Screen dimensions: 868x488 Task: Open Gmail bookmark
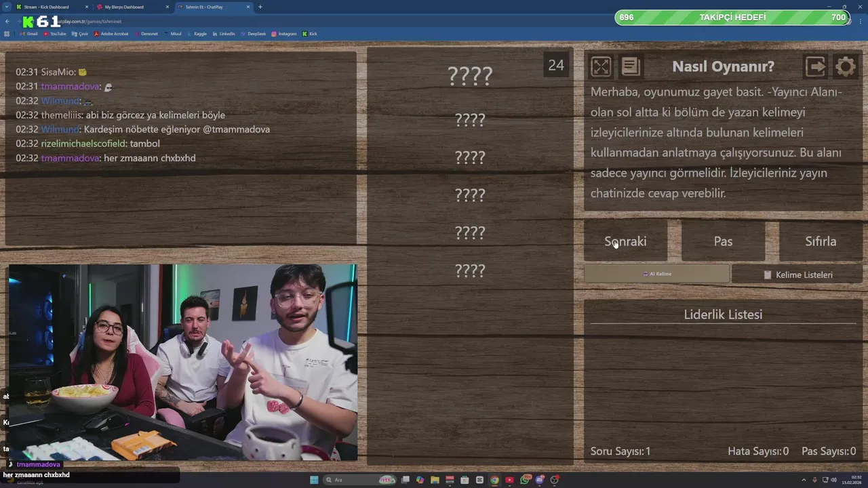pyautogui.click(x=28, y=34)
